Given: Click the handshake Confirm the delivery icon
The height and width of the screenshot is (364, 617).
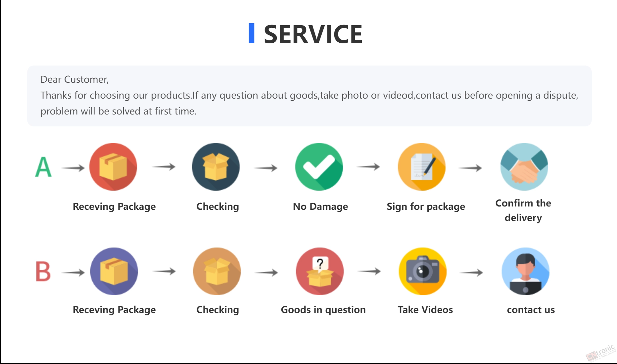Looking at the screenshot, I should coord(524,167).
